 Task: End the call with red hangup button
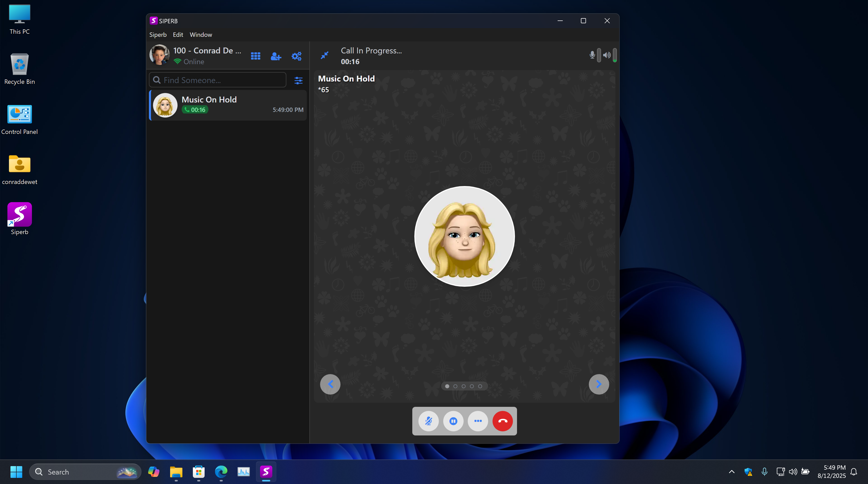502,421
